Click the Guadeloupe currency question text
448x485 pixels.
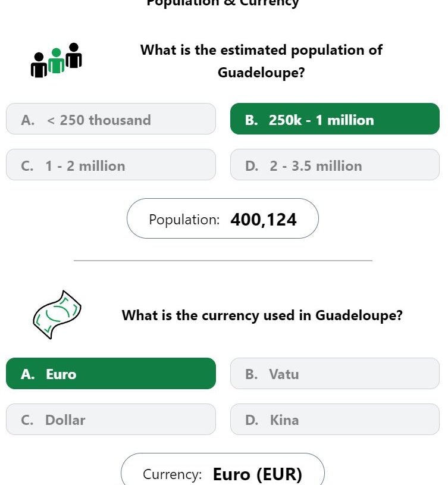pos(262,315)
